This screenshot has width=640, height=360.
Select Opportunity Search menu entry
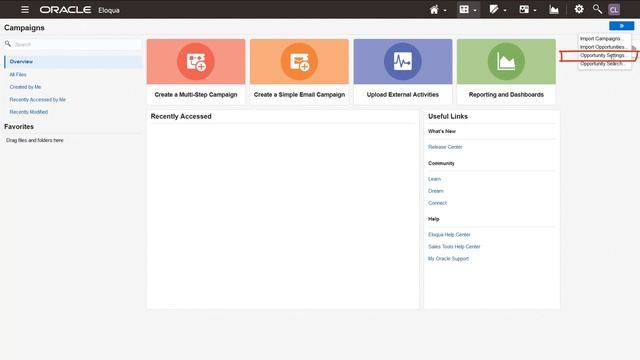[602, 64]
